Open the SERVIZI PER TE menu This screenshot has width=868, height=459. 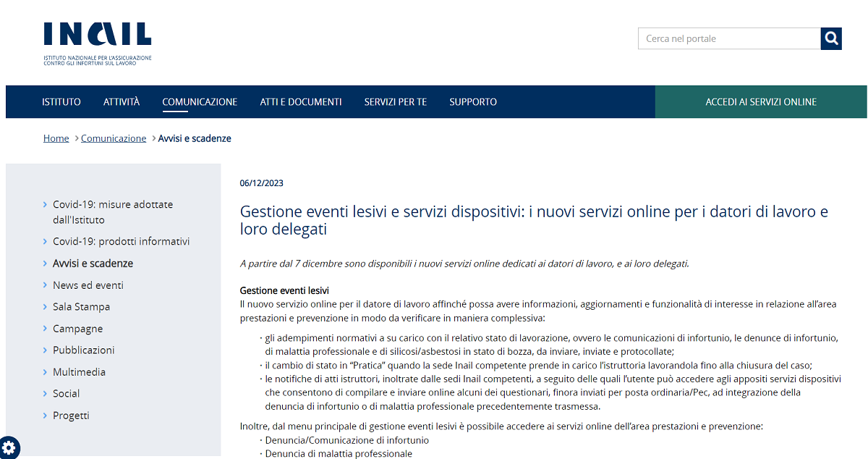396,102
